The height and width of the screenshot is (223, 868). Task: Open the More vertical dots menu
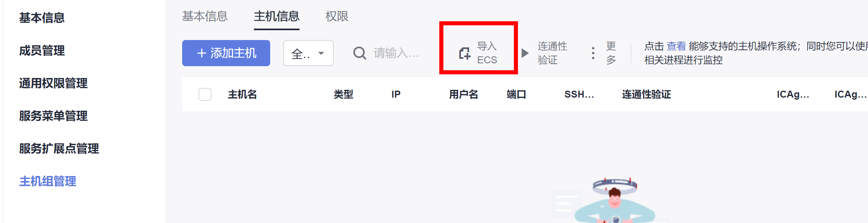[x=593, y=53]
